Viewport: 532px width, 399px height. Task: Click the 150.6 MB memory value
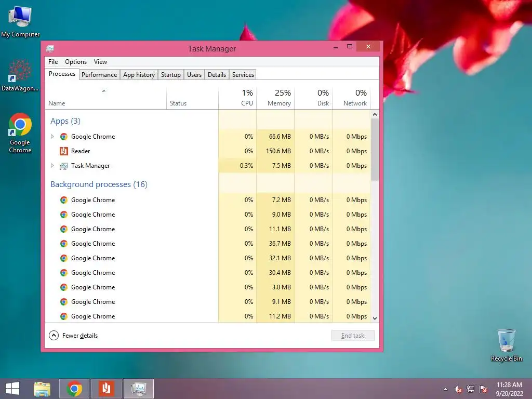(x=278, y=151)
